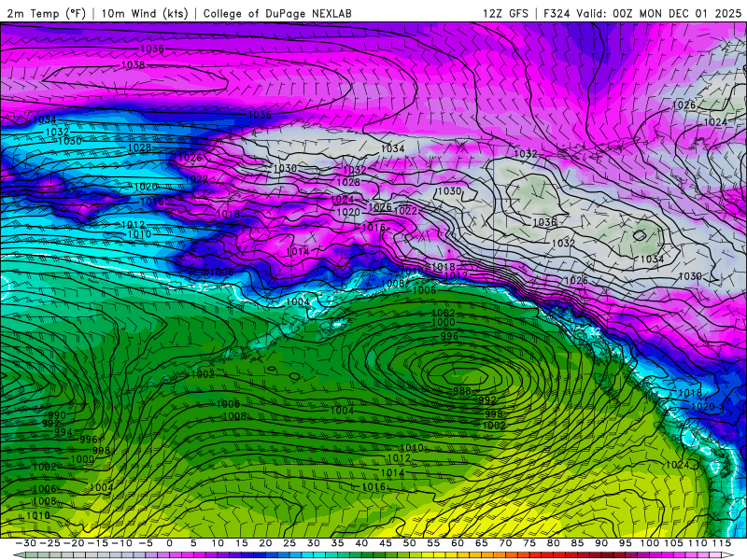Select the 990 pressure contour label

click(x=57, y=415)
